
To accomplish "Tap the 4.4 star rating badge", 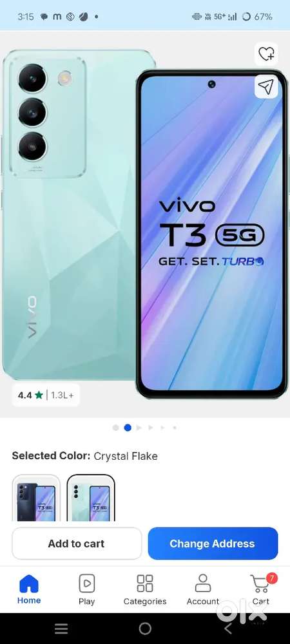I will point(46,395).
